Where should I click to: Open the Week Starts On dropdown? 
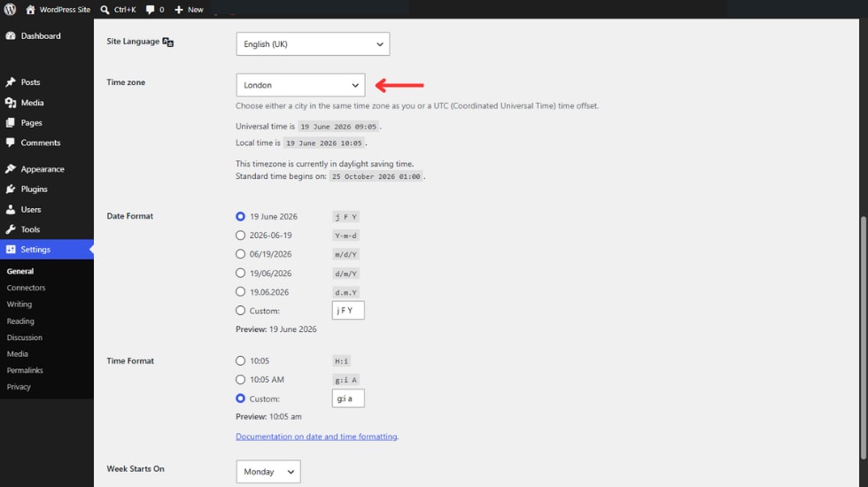tap(268, 471)
